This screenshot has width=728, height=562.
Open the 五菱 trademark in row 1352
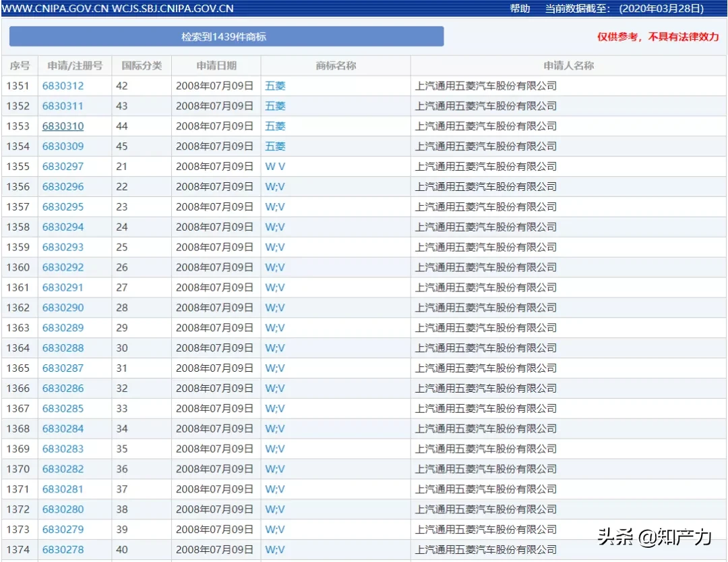(275, 106)
